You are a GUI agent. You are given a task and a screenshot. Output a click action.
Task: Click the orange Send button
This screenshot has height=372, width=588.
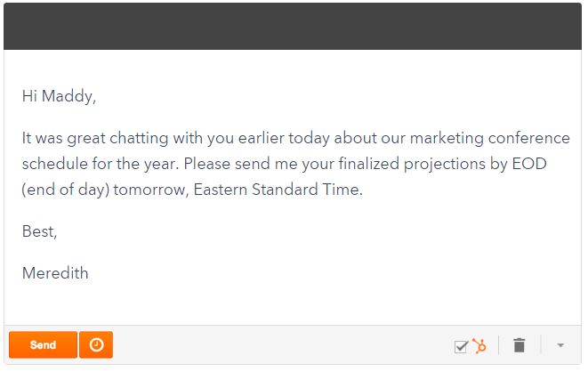(x=43, y=345)
